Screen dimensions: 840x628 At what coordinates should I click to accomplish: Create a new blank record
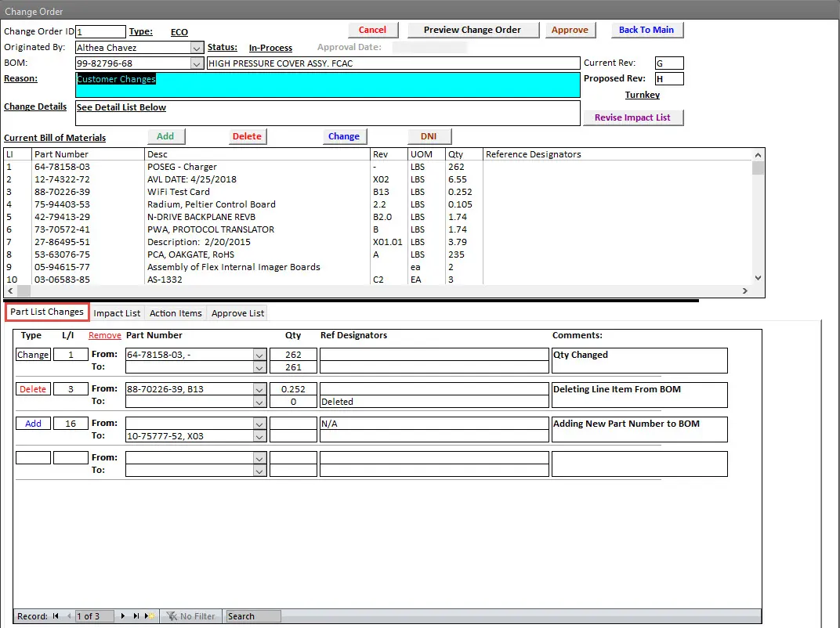(x=149, y=616)
